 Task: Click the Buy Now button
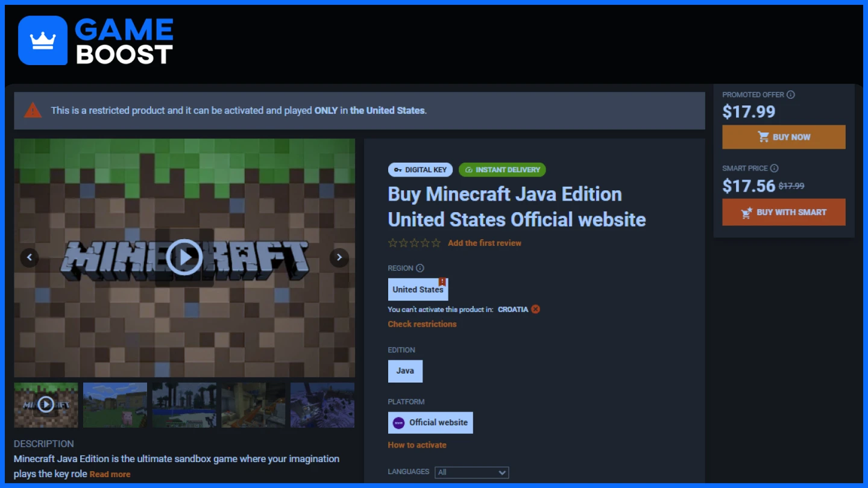coord(784,137)
